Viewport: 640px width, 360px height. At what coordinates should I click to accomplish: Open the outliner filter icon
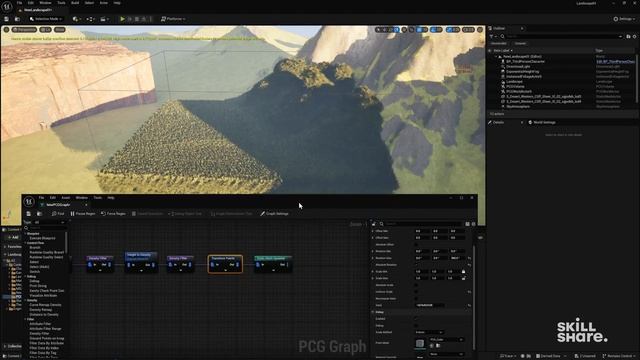492,36
